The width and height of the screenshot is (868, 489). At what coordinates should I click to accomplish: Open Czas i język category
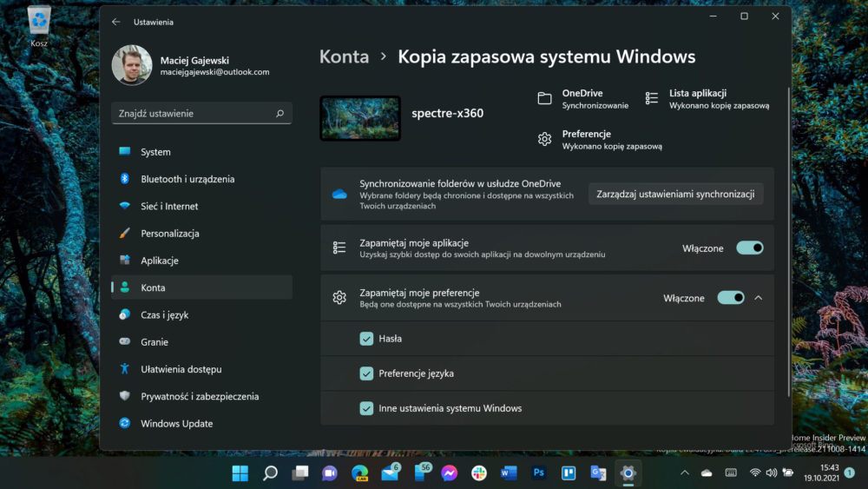click(x=201, y=314)
